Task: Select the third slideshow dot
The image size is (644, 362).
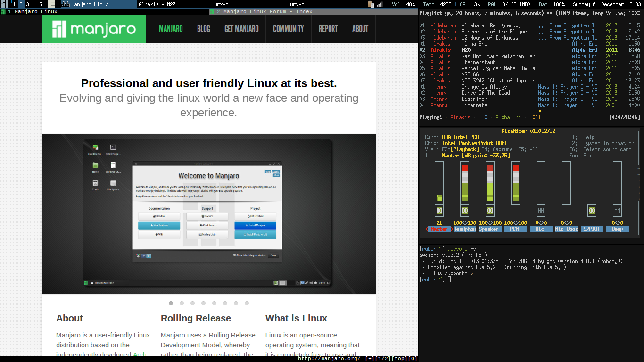Action: 192,303
